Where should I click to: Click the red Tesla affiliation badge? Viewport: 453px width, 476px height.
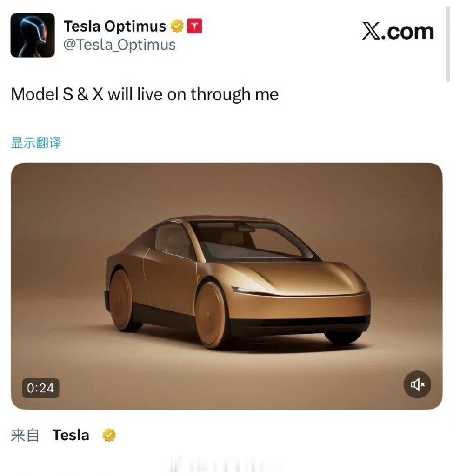pos(194,26)
